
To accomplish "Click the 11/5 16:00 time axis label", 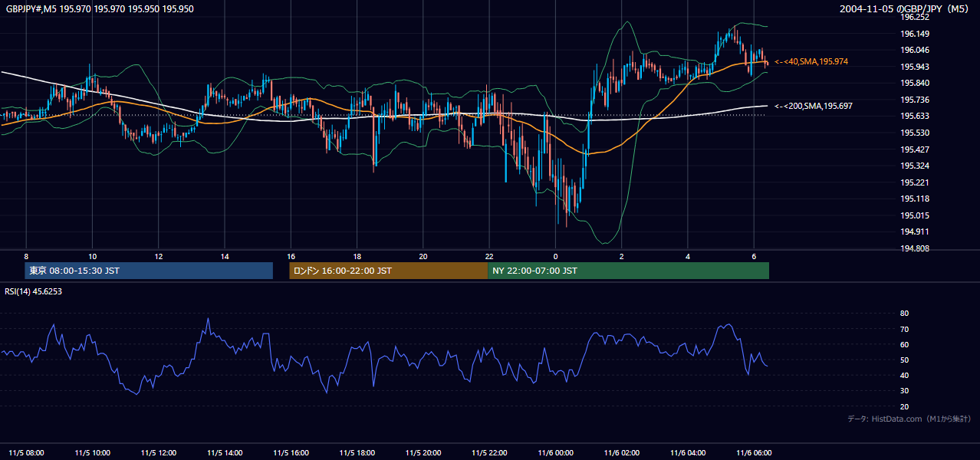I will pyautogui.click(x=291, y=453).
